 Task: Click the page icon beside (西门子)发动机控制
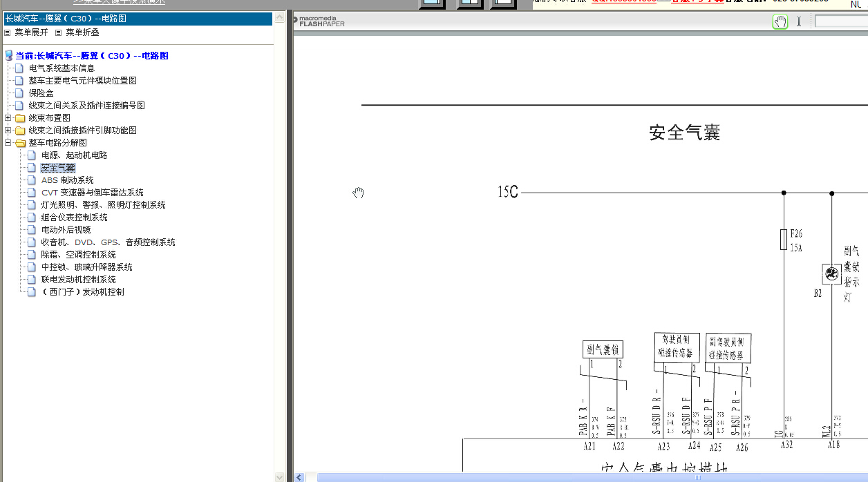(x=30, y=292)
